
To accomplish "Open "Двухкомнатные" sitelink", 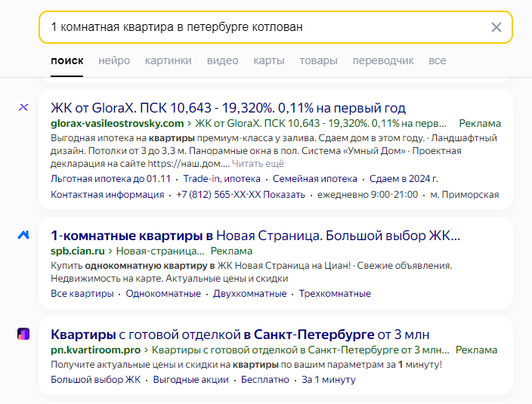I will pyautogui.click(x=249, y=294).
